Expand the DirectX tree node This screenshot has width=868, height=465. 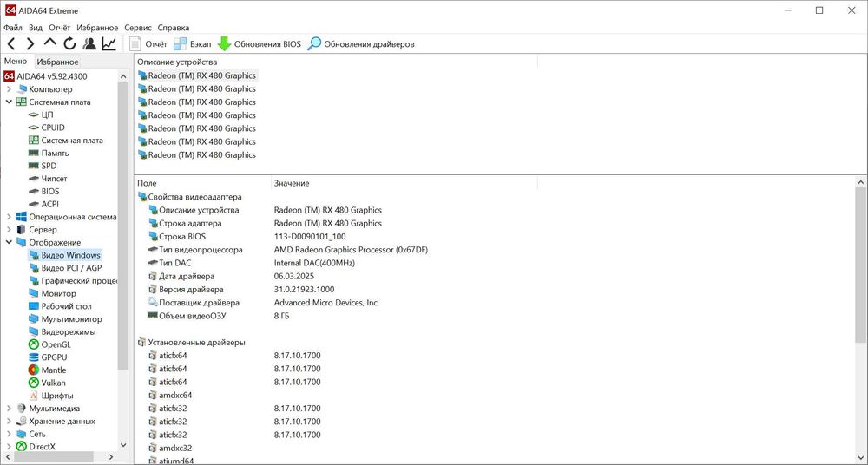pyautogui.click(x=9, y=447)
